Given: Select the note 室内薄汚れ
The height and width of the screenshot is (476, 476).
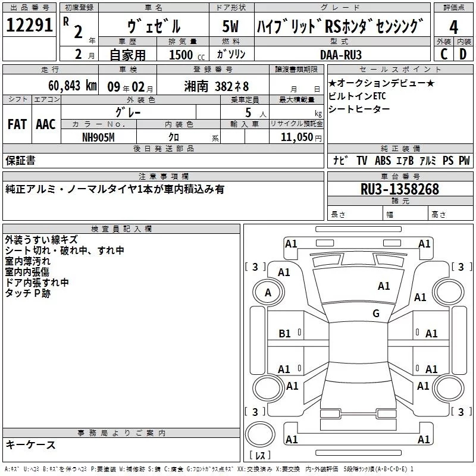Looking at the screenshot, I should click(x=27, y=261).
